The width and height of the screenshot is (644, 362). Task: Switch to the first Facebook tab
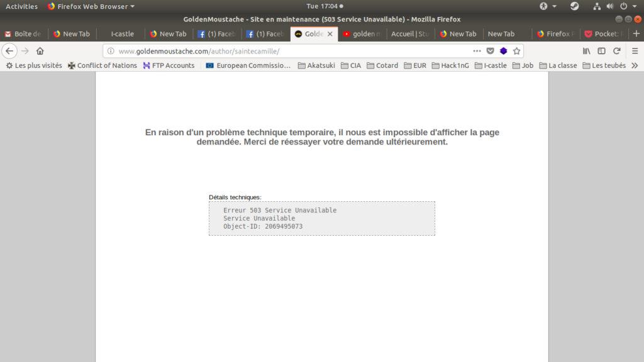217,34
